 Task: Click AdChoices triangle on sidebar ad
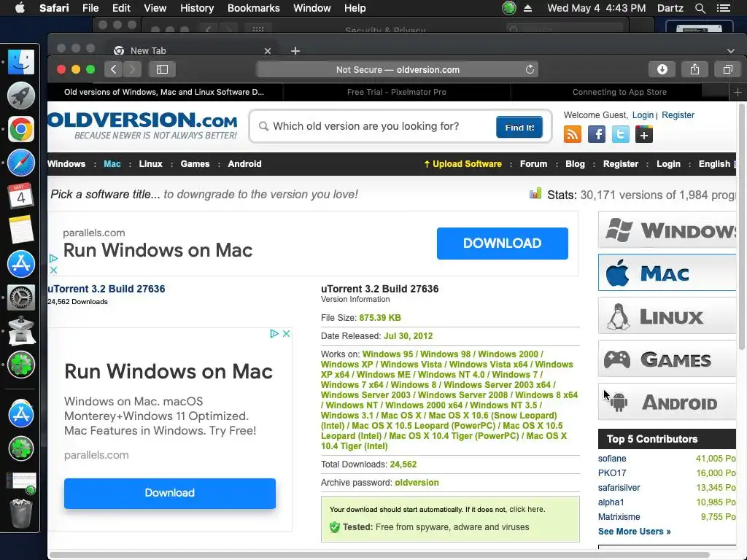click(274, 333)
